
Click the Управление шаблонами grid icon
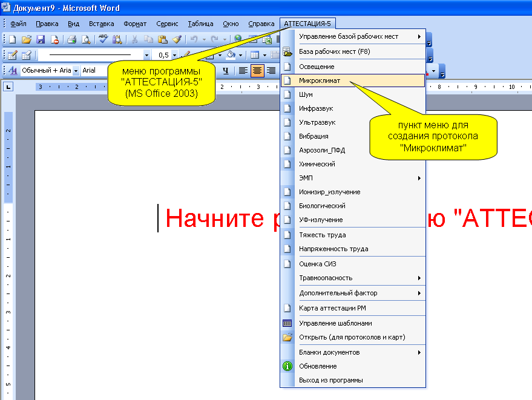click(x=287, y=323)
